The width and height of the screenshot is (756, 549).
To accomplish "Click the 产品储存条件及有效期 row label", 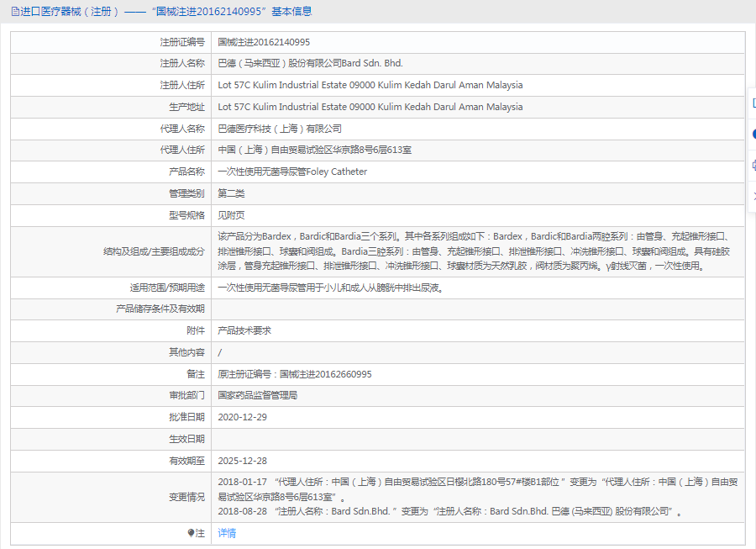I will click(160, 309).
